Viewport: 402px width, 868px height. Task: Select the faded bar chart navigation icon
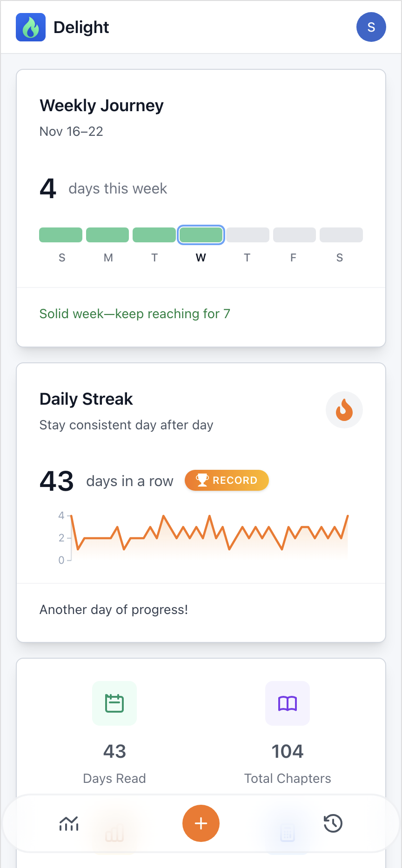(x=114, y=833)
